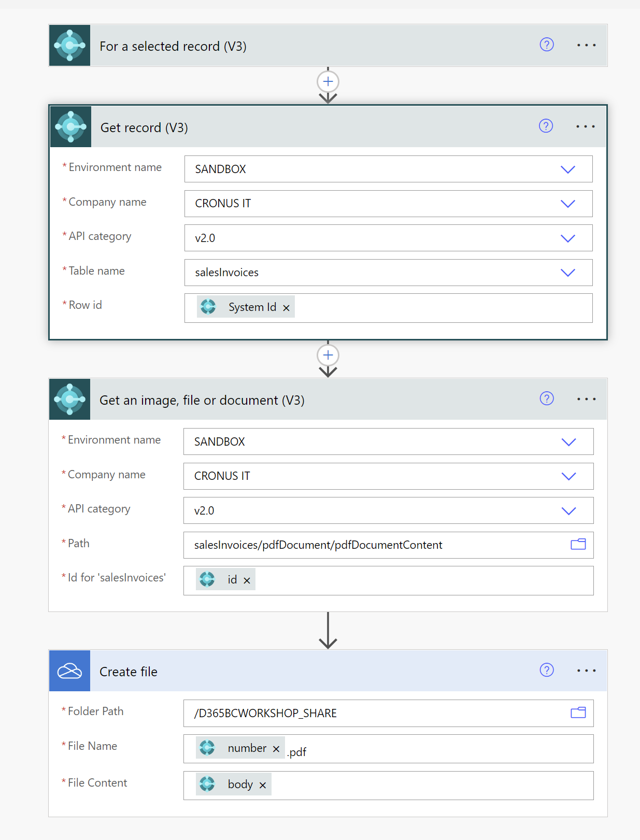Open the API category dropdown in Get record
The height and width of the screenshot is (840, 640).
(568, 238)
